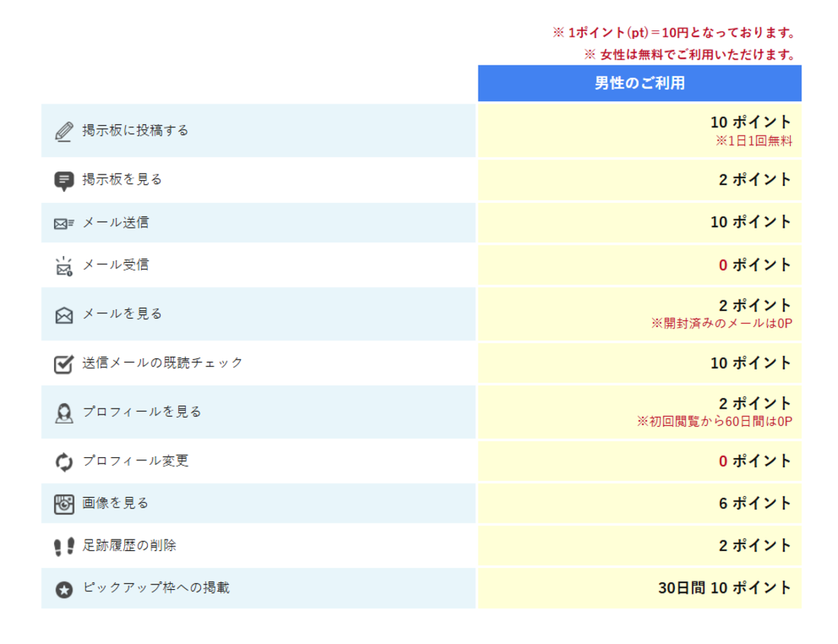Screen dimensions: 838x644
Task: Click the envelope icon beside メール送信
Action: pos(64,223)
